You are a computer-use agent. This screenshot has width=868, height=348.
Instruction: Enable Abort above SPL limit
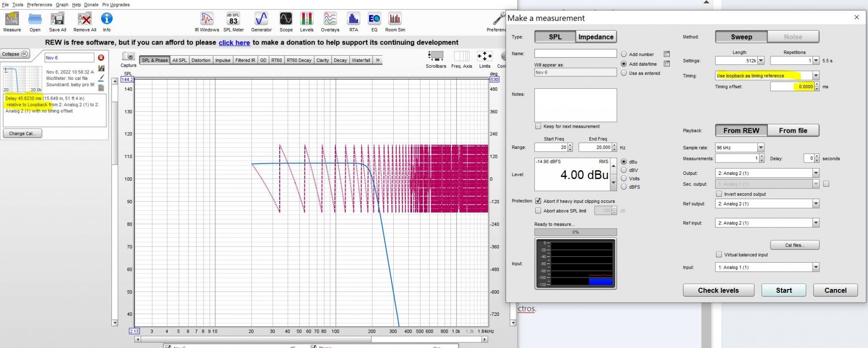coord(538,210)
